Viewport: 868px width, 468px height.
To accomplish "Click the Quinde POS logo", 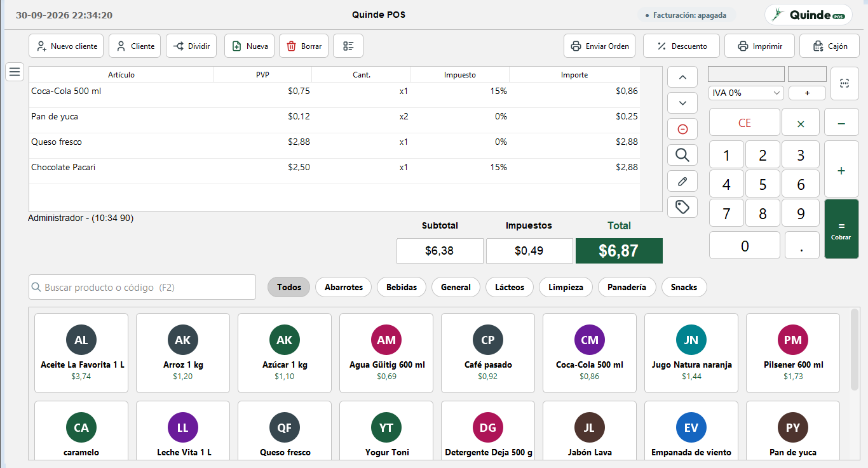I will [x=808, y=15].
